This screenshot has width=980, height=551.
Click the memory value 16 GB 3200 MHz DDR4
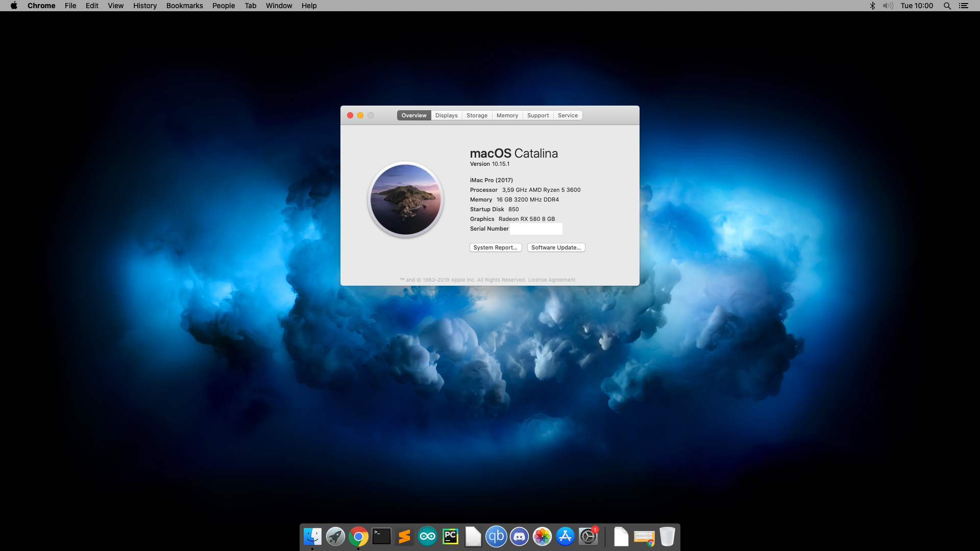tap(528, 199)
